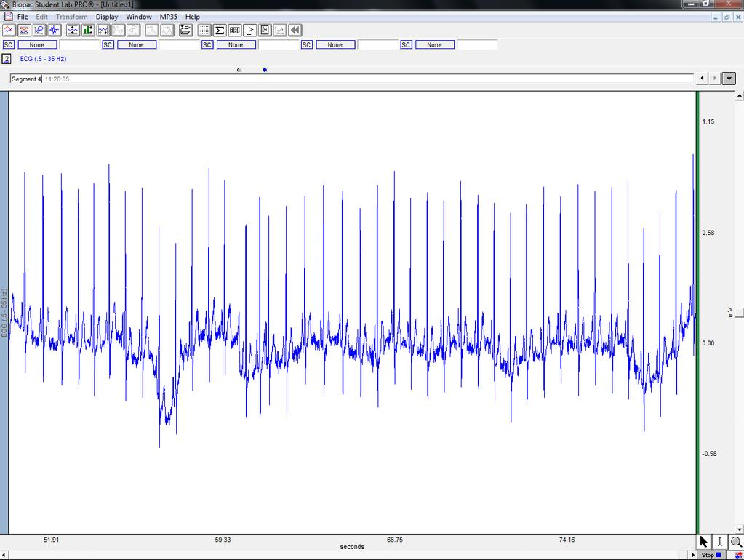This screenshot has width=744, height=560.
Task: Click the third SC channel selector
Action: [207, 44]
